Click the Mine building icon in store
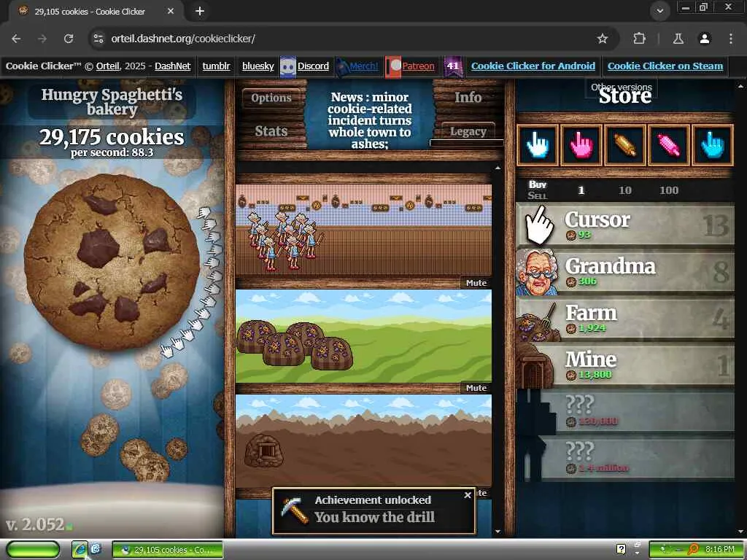 coord(536,366)
